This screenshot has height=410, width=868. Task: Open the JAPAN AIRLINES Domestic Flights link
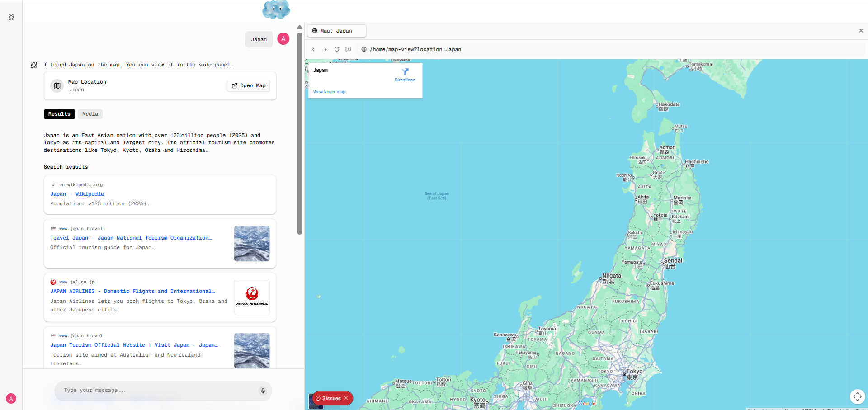(x=132, y=292)
